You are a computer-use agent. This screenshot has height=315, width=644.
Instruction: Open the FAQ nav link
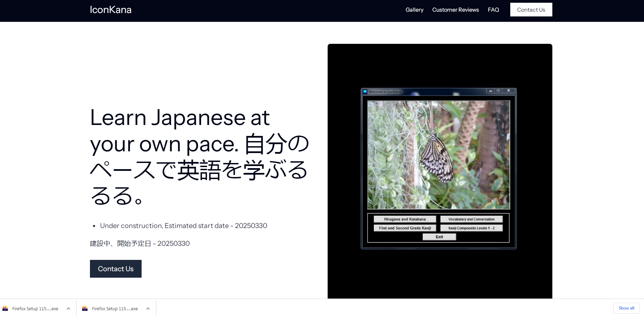(x=493, y=10)
